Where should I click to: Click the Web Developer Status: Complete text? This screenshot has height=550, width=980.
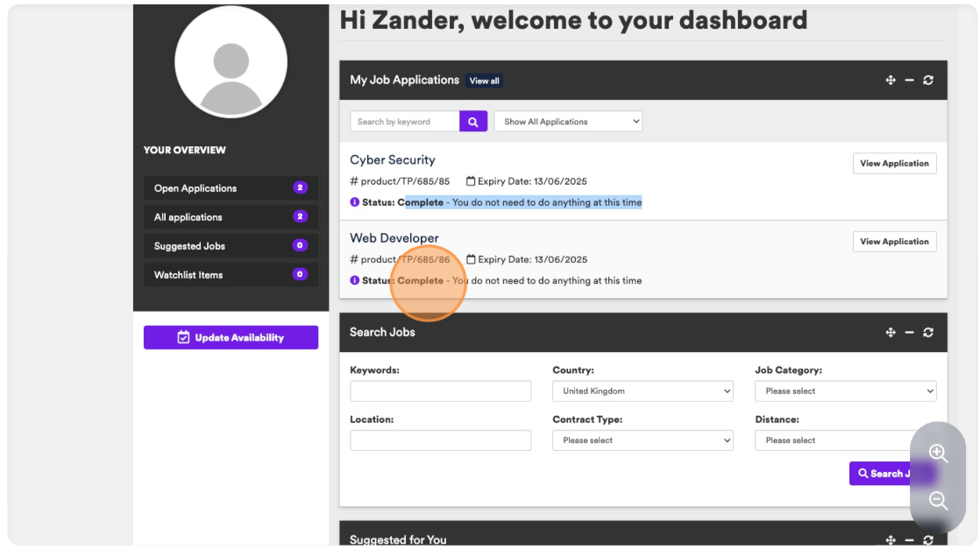(x=403, y=280)
